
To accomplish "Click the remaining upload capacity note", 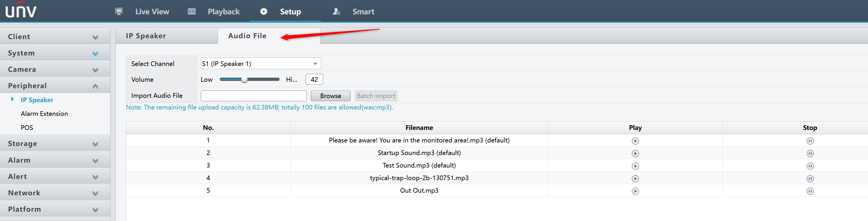I will (259, 107).
